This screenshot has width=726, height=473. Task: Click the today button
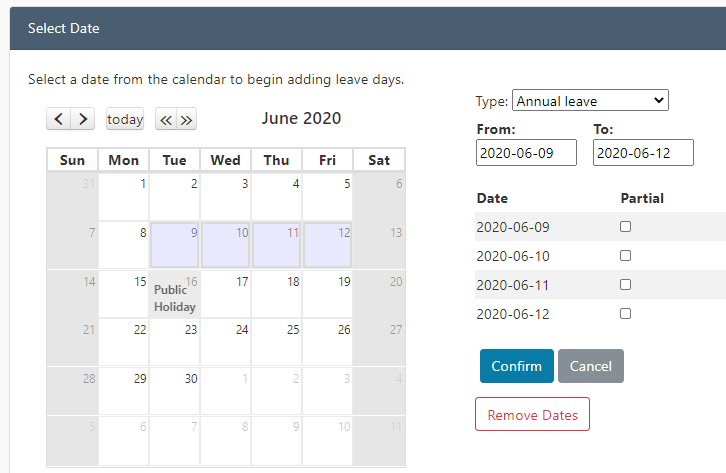(125, 119)
